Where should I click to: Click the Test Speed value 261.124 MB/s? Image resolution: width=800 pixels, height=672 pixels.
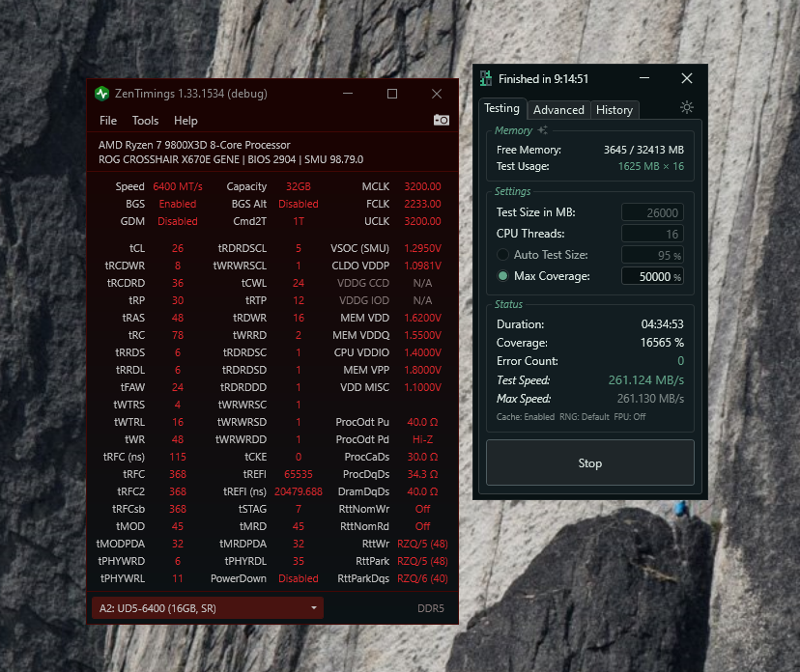[x=646, y=379]
